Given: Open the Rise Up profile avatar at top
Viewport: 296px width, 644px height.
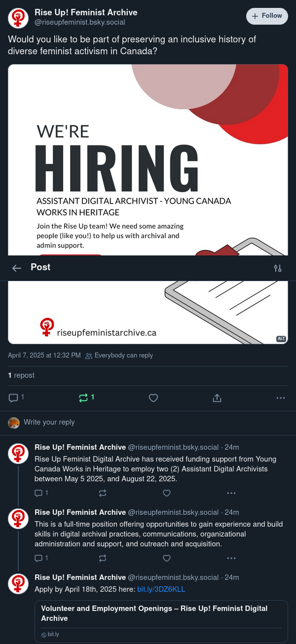Looking at the screenshot, I should point(18,18).
